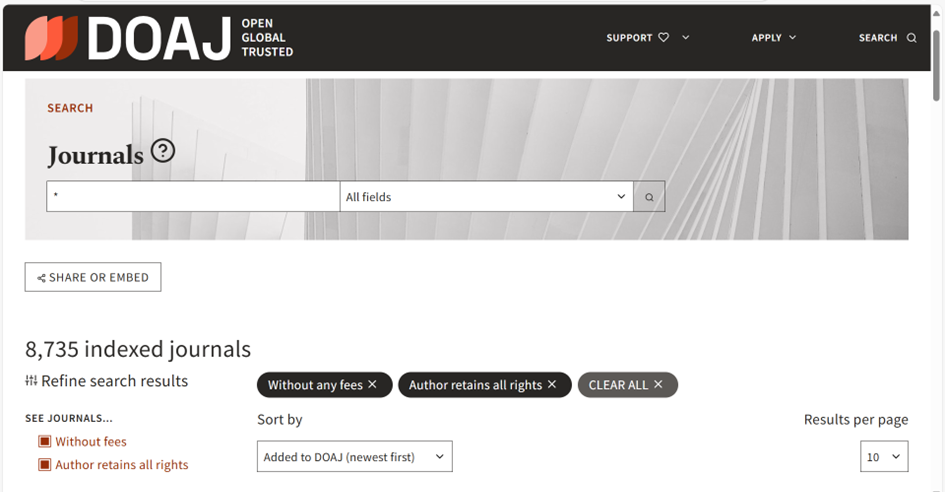Image resolution: width=945 pixels, height=492 pixels.
Task: Focus the journal search text field
Action: pos(193,197)
